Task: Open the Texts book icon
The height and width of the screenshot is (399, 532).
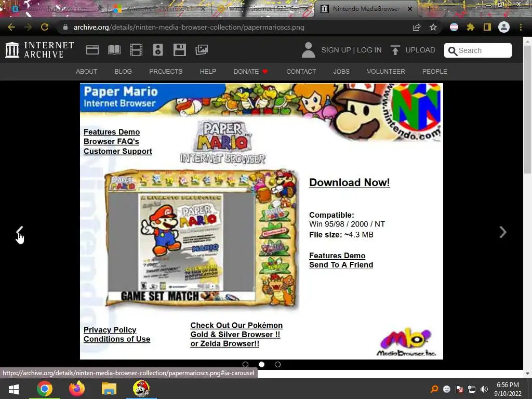Action: [114, 50]
